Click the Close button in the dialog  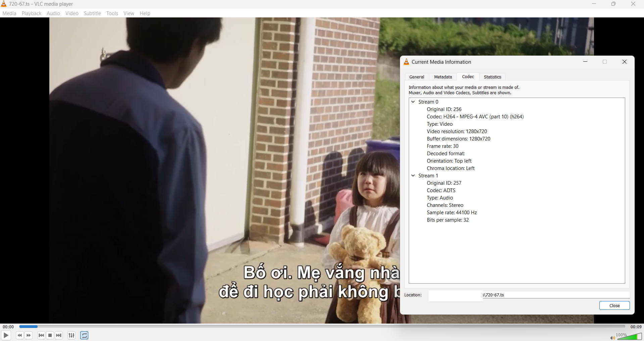[x=614, y=305]
